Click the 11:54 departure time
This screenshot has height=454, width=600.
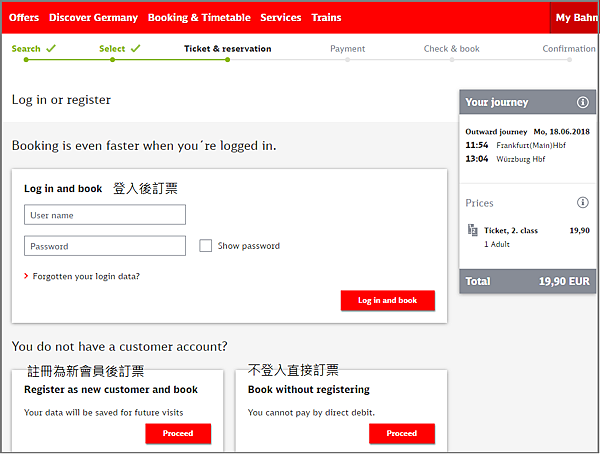pyautogui.click(x=476, y=145)
